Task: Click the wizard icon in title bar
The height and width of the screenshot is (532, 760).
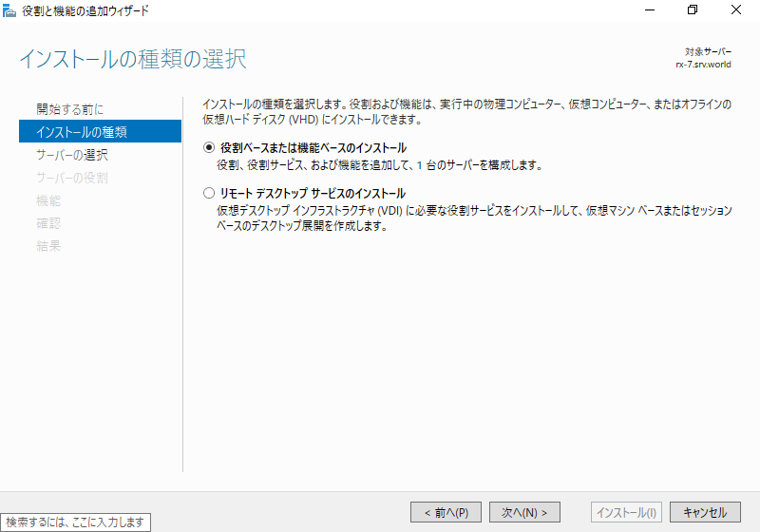Action: pos(9,10)
